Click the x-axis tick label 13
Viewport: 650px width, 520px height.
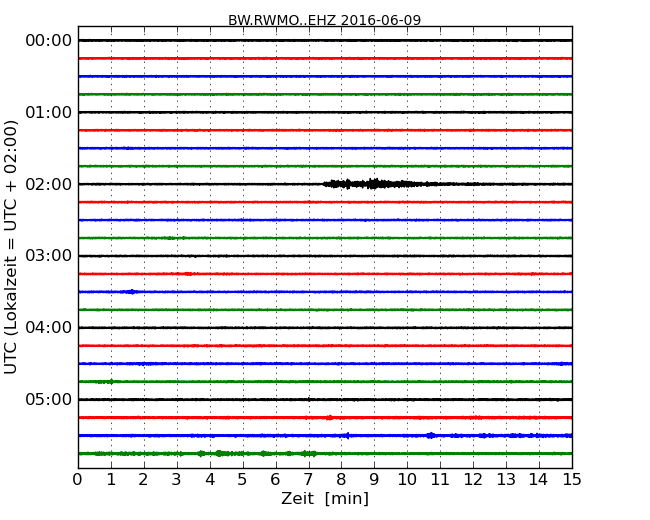pyautogui.click(x=506, y=480)
